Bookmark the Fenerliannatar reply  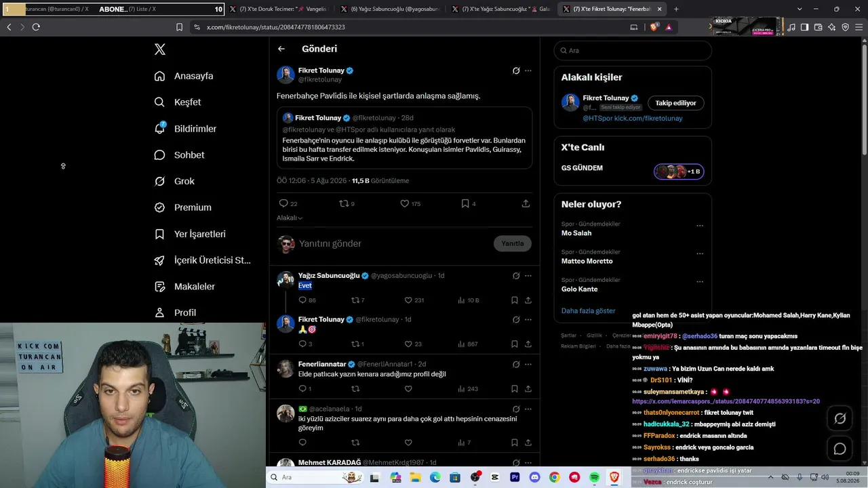point(515,389)
